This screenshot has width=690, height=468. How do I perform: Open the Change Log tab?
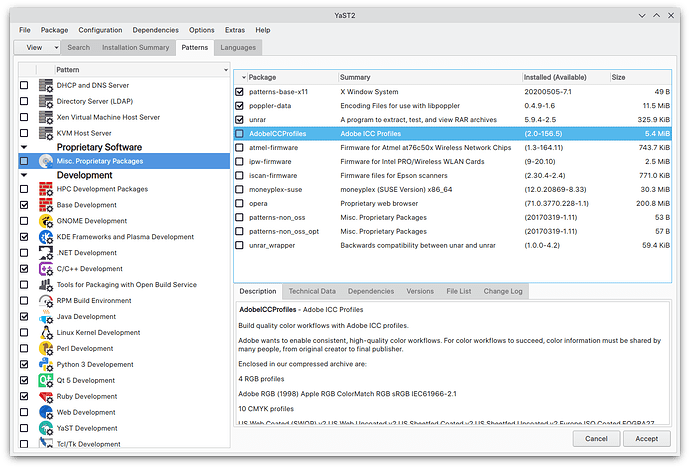pyautogui.click(x=503, y=291)
